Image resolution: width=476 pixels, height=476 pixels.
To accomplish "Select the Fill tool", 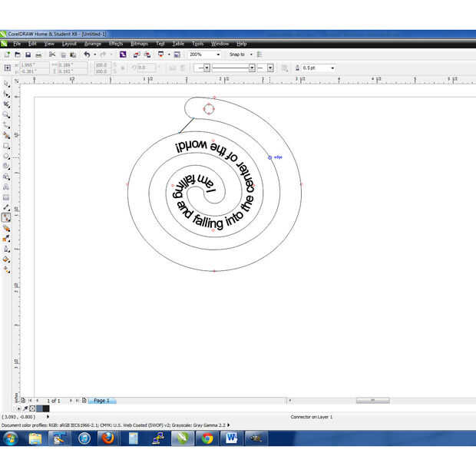I will [x=6, y=259].
